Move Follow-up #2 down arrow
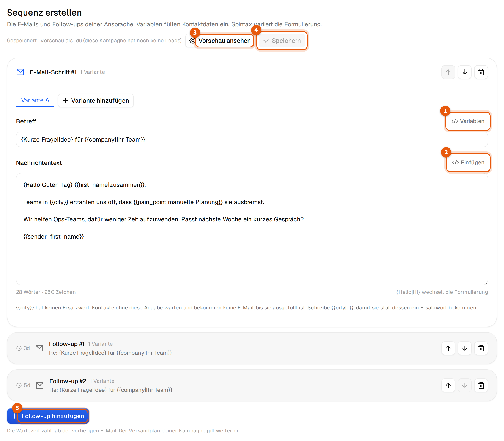504x441 pixels. click(x=465, y=385)
